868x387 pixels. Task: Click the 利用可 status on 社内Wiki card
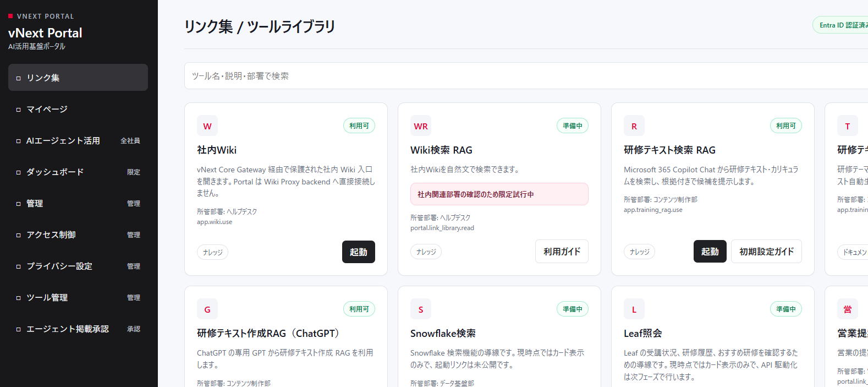pos(359,126)
